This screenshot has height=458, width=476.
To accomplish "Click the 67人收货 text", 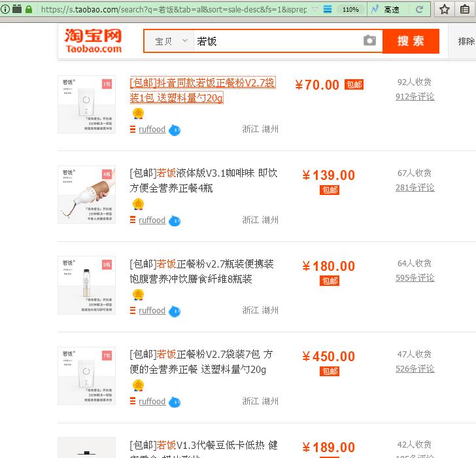I will (415, 173).
